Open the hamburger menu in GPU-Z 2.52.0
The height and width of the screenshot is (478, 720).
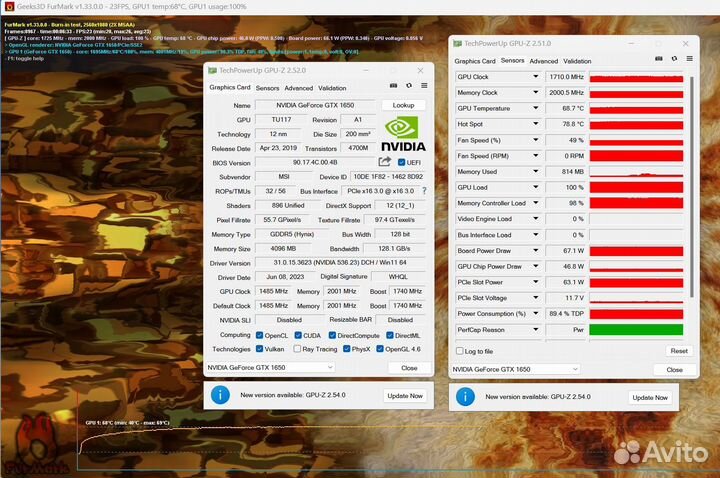[x=424, y=86]
